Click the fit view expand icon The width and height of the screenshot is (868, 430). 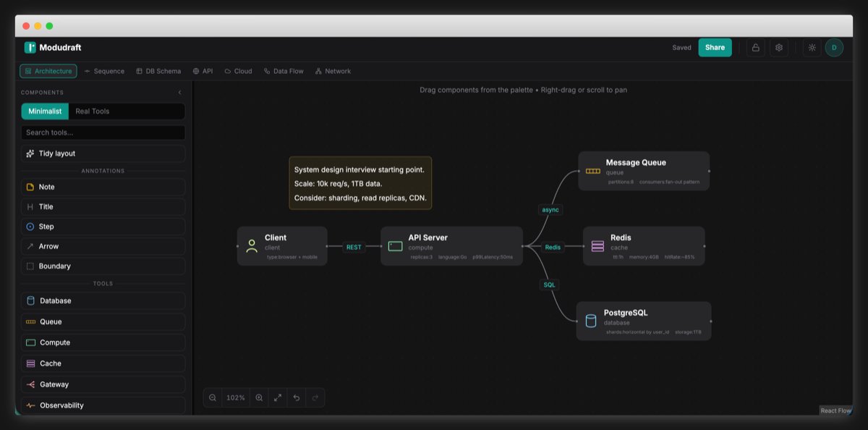278,397
